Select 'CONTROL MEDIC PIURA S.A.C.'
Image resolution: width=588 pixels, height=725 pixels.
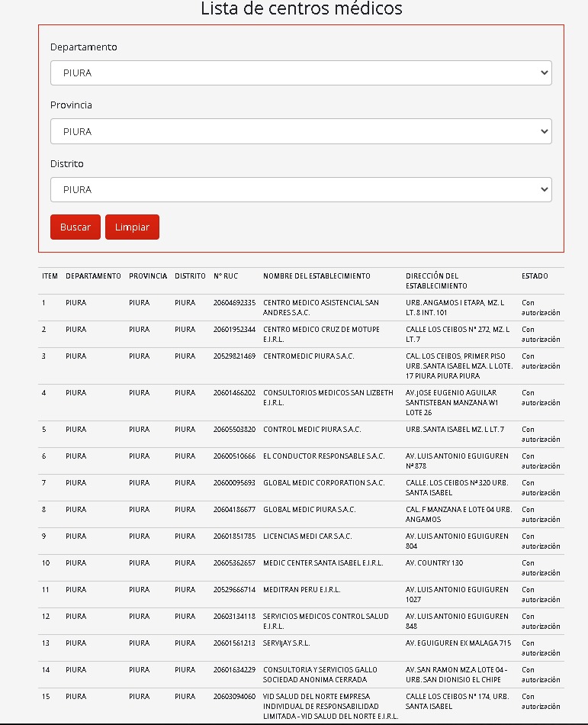click(x=312, y=430)
